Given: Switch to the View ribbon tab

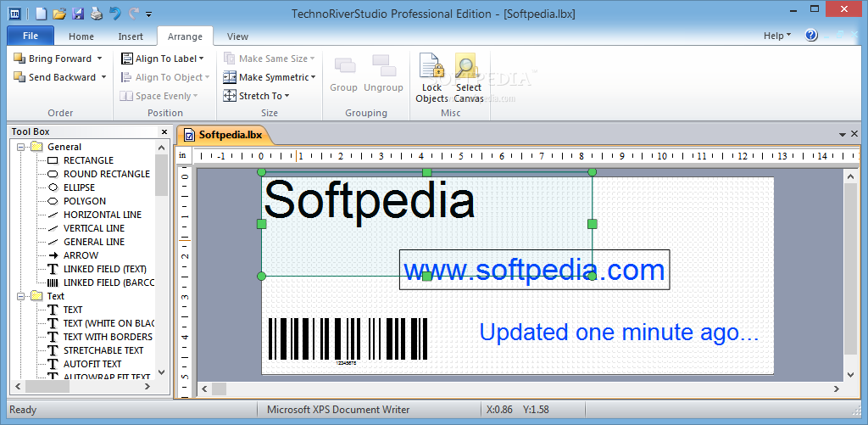Looking at the screenshot, I should [x=237, y=36].
